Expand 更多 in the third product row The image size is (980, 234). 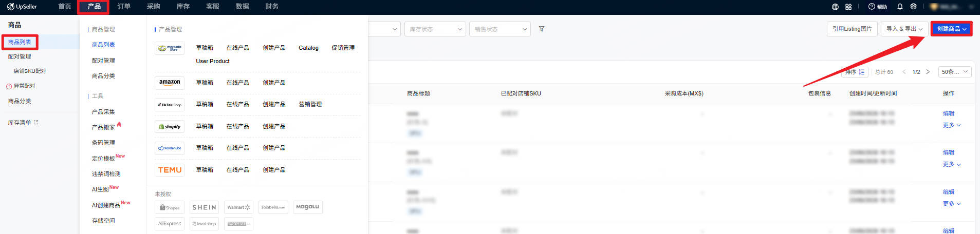[952, 204]
